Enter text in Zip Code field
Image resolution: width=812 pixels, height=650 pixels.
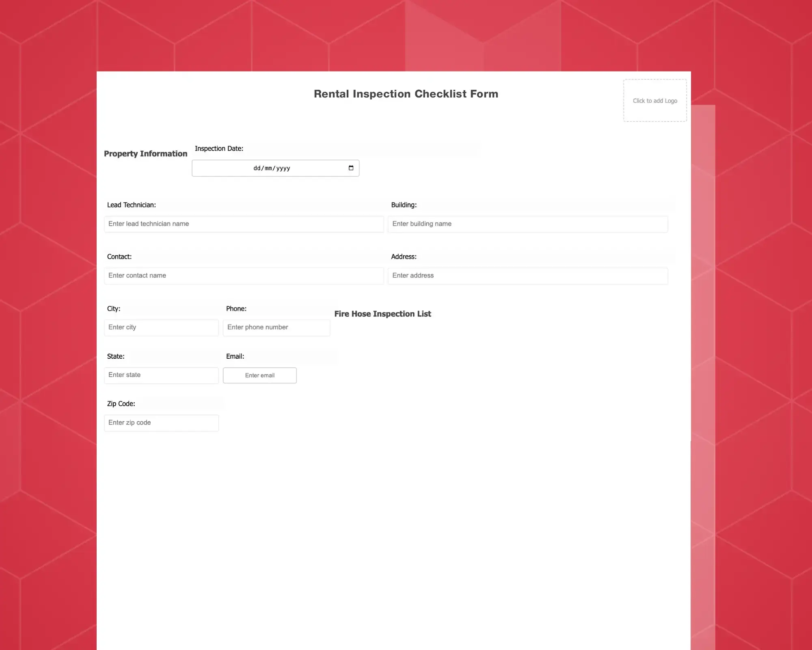coord(161,422)
